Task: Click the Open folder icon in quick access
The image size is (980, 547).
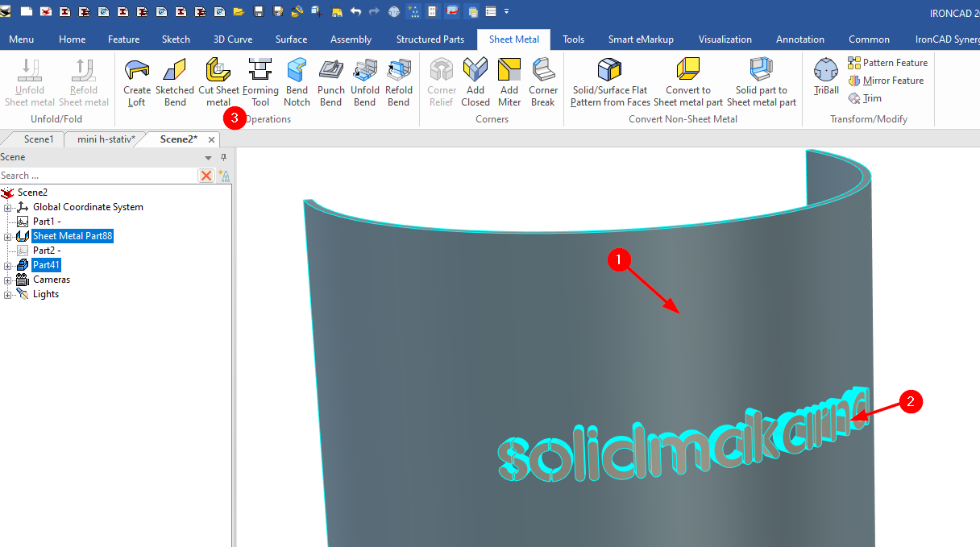Action: 239,11
